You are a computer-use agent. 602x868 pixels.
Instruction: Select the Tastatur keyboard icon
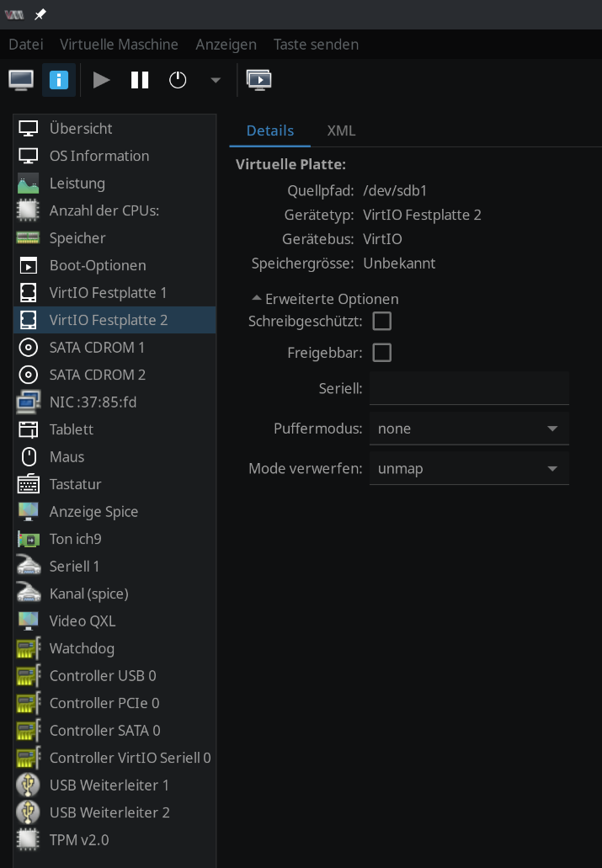(x=29, y=484)
